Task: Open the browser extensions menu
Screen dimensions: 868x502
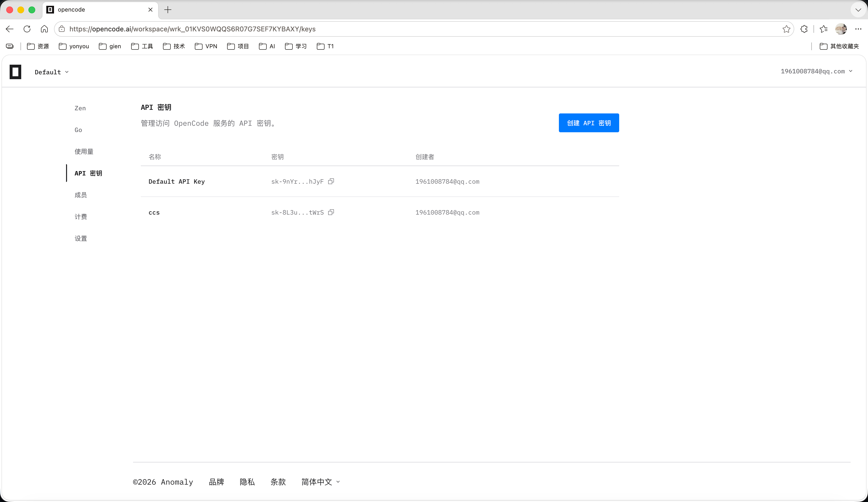Action: pyautogui.click(x=804, y=29)
